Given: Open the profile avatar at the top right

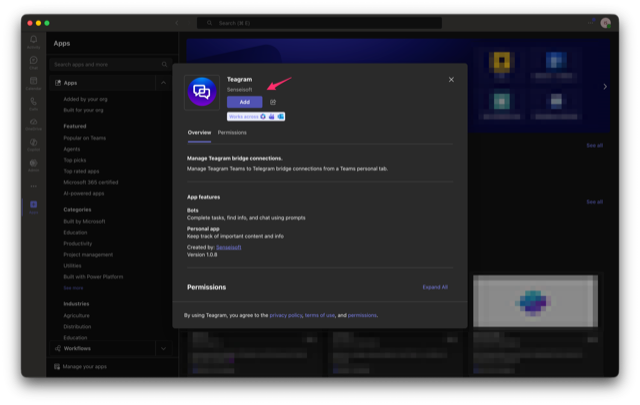Looking at the screenshot, I should pyautogui.click(x=605, y=23).
